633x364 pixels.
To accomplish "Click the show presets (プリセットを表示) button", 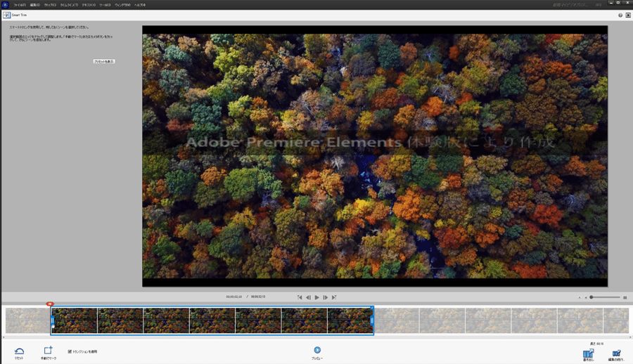I will [x=104, y=62].
